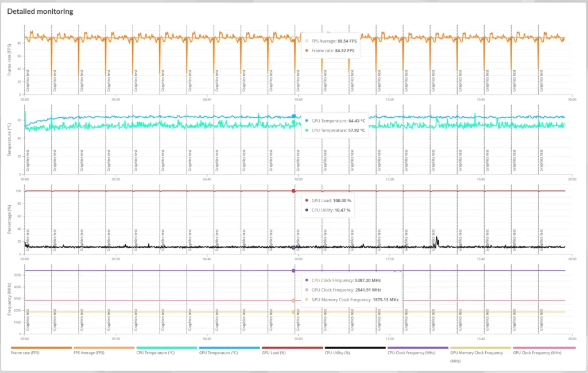Click the 'Percentage (%)' vertical axis title
588x373 pixels.
point(10,219)
